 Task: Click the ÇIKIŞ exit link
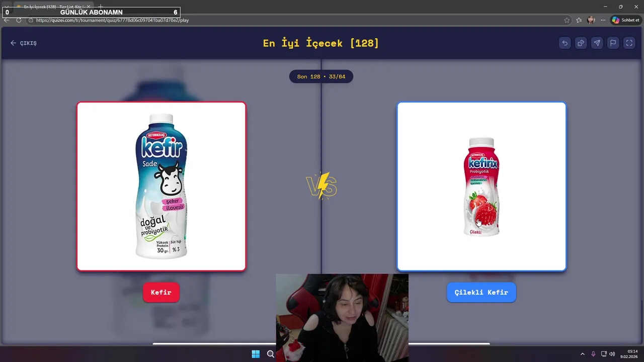click(24, 43)
